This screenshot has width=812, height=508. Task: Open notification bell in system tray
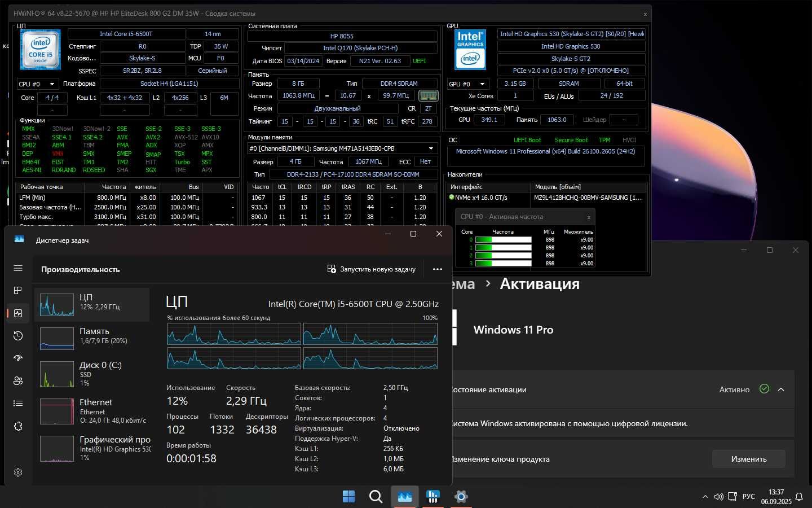799,497
